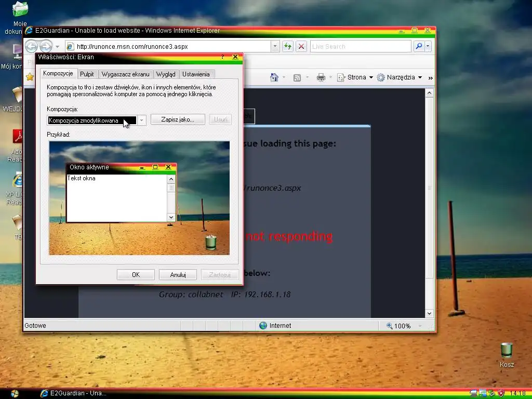Click the preview wallpaper thumbnail image
The height and width of the screenshot is (399, 532).
pos(139,198)
